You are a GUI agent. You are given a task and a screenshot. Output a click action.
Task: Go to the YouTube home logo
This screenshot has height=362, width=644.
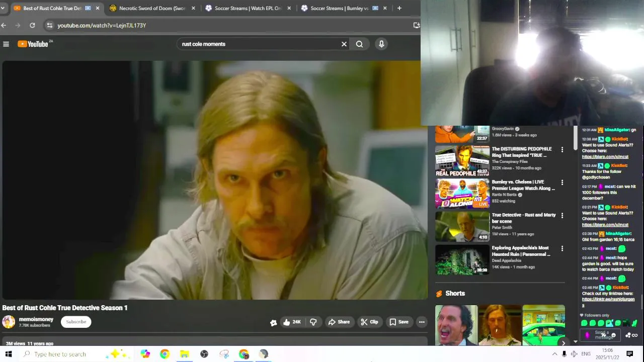(33, 44)
